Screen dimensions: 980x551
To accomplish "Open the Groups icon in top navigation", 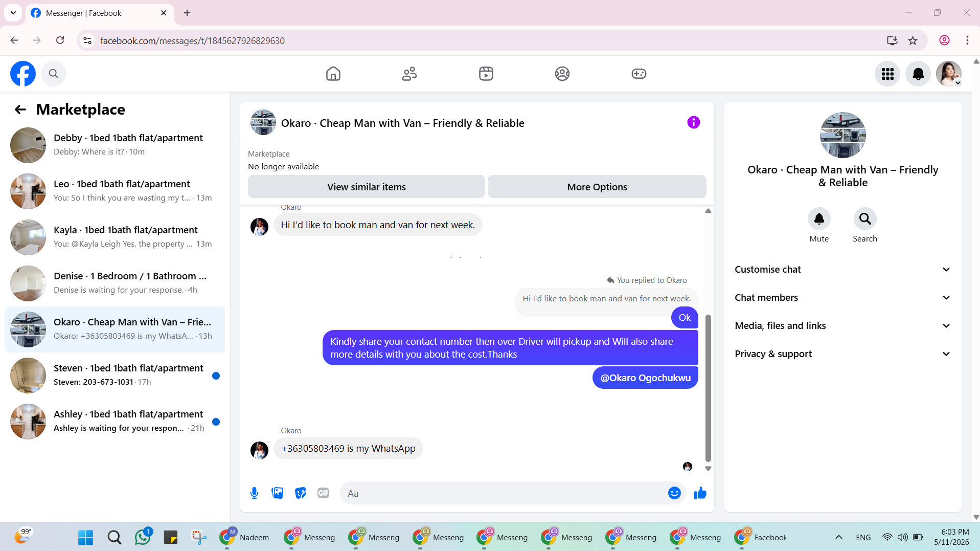I will coord(562,74).
